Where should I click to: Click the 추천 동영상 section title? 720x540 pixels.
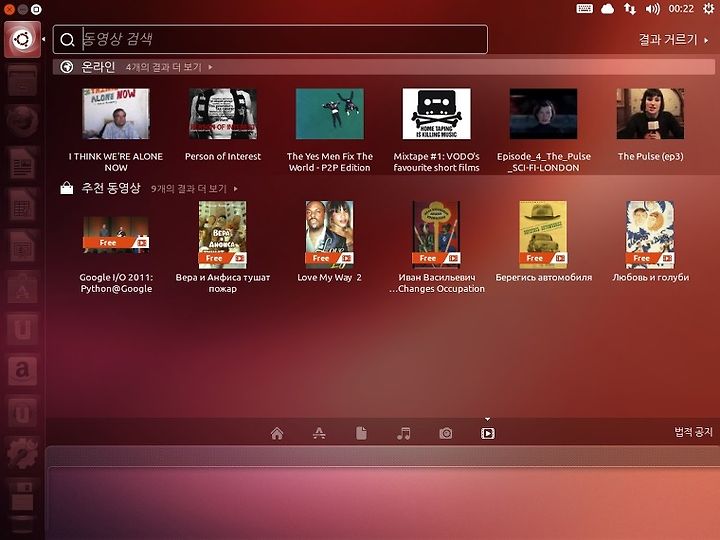coord(111,188)
